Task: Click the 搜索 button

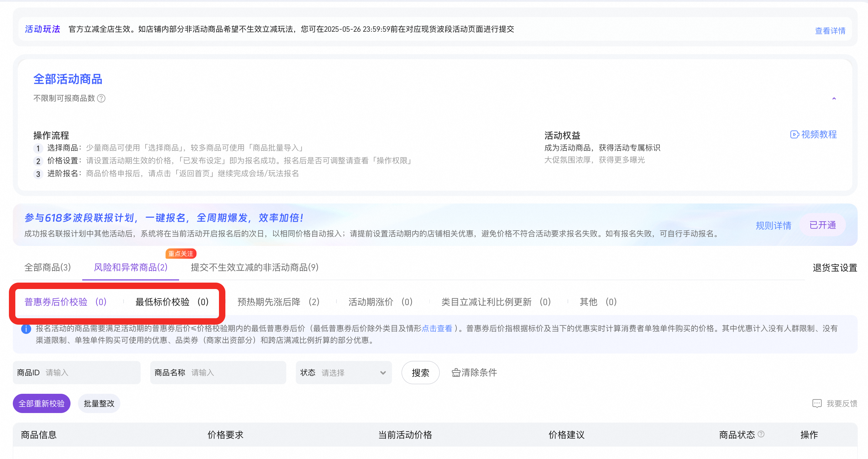Action: point(420,372)
